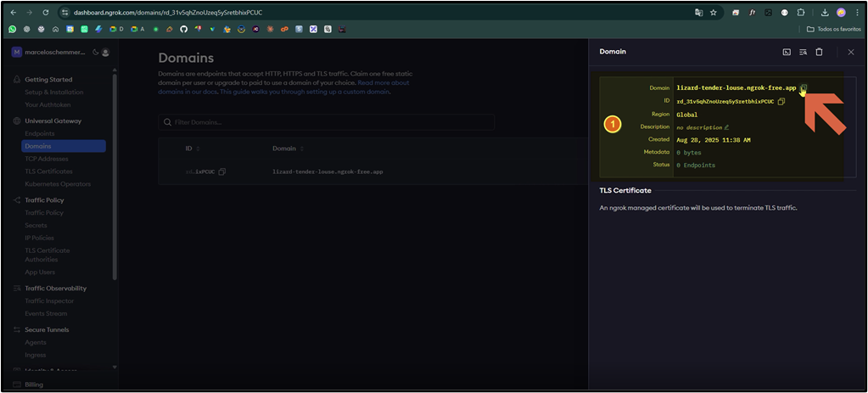
Task: Click the 'Aug 28, 2025 11:38 AM' created value
Action: (x=714, y=140)
